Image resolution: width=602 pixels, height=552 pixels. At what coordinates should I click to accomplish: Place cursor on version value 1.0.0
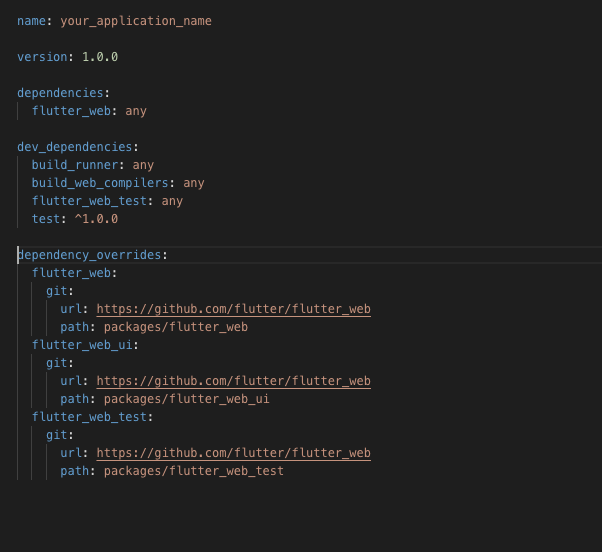[100, 57]
